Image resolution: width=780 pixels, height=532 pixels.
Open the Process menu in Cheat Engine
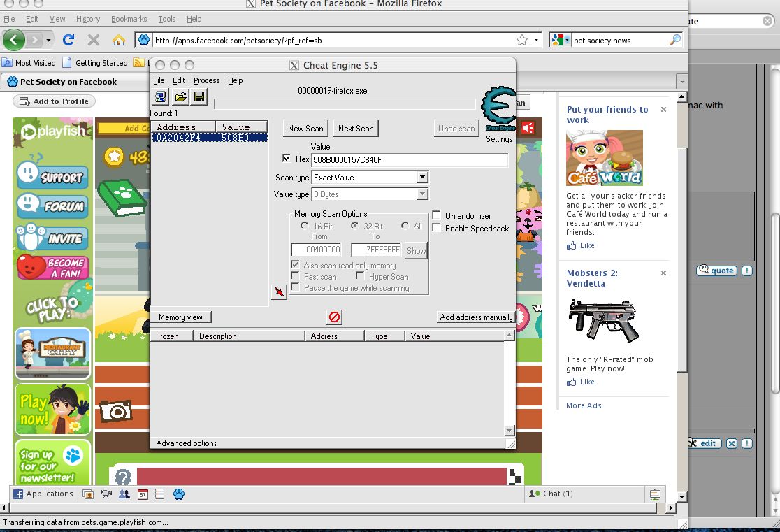click(x=206, y=80)
